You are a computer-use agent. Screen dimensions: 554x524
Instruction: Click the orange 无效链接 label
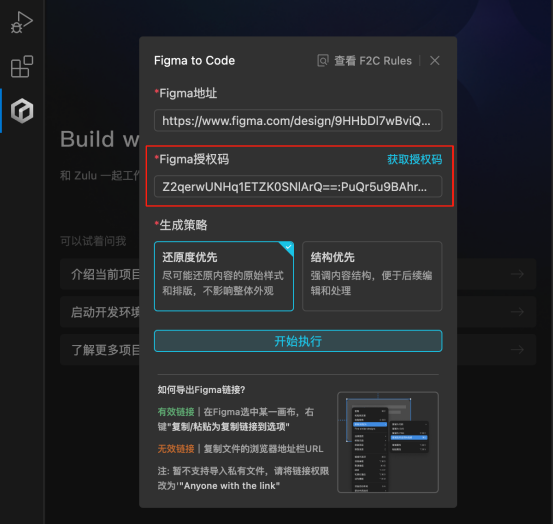coord(176,449)
